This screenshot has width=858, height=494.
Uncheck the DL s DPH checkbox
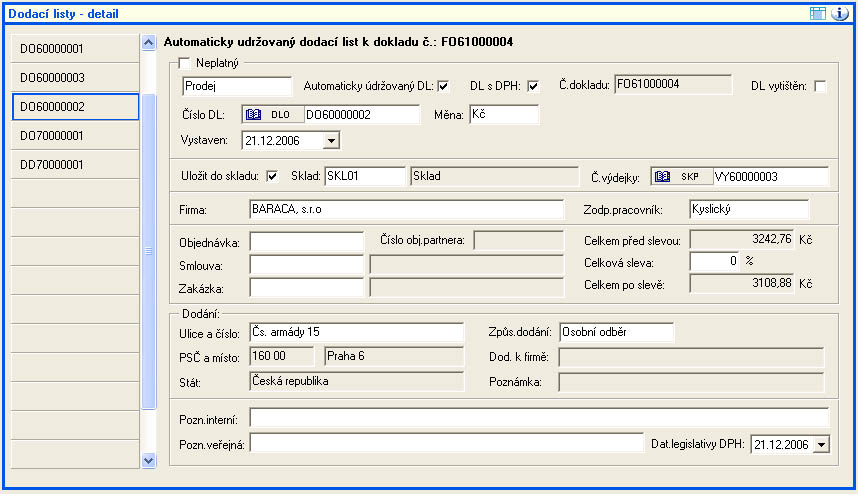tap(533, 86)
